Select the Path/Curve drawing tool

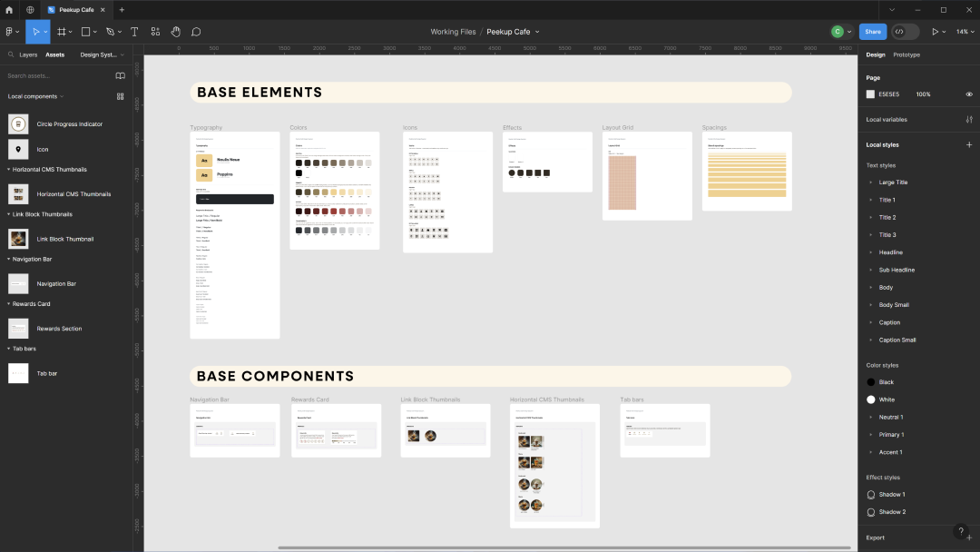click(110, 31)
